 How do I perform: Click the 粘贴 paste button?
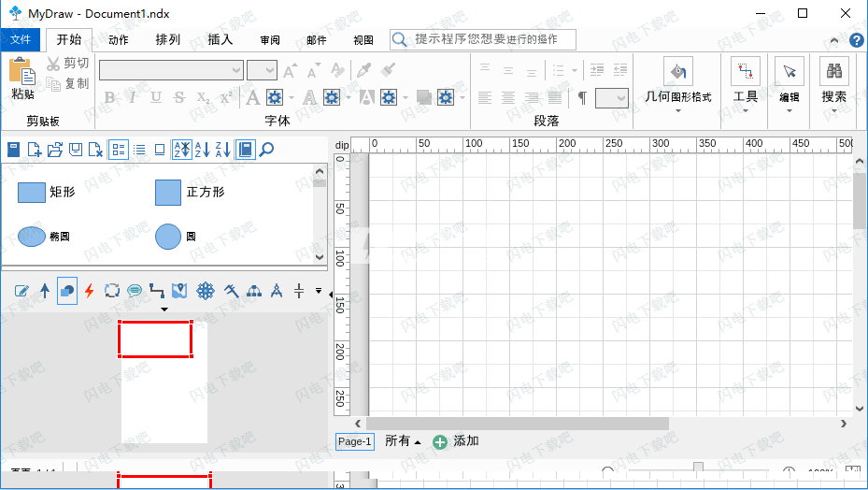(x=22, y=79)
